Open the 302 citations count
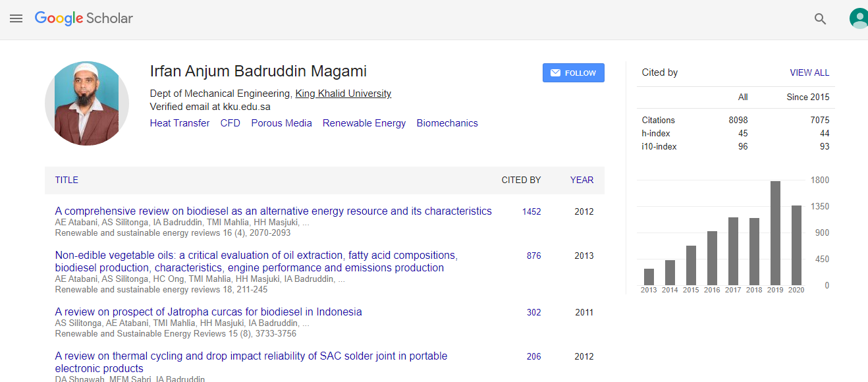Screen dimensions: 868x382 pos(534,312)
